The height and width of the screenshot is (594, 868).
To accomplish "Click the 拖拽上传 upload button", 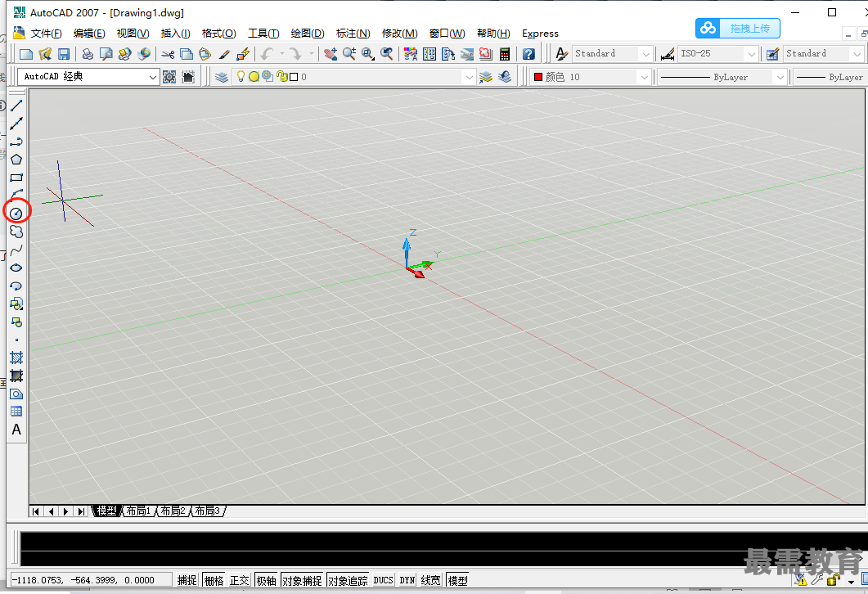I will (x=738, y=29).
